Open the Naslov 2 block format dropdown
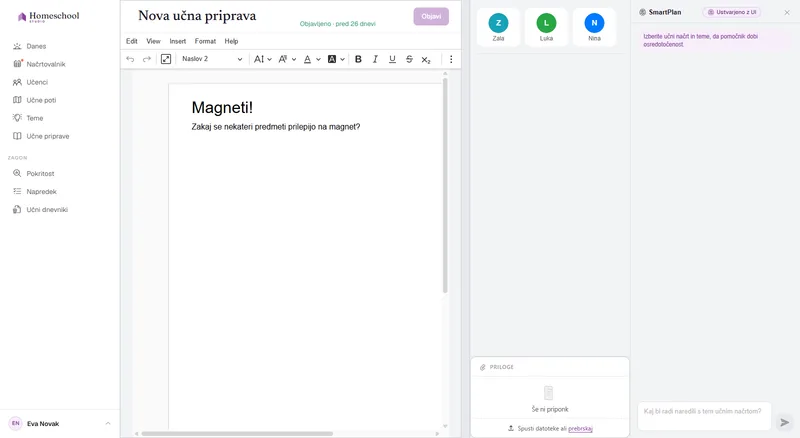 (x=212, y=59)
